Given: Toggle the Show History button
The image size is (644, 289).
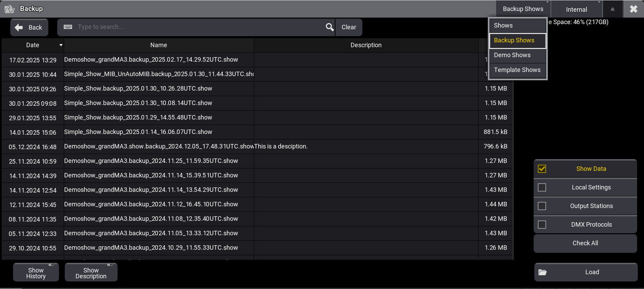Looking at the screenshot, I should (36, 273).
